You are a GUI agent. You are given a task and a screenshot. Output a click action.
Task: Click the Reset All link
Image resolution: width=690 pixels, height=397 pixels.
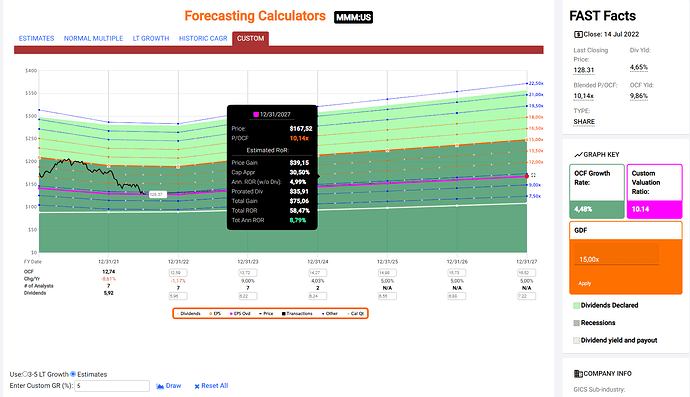pyautogui.click(x=215, y=386)
